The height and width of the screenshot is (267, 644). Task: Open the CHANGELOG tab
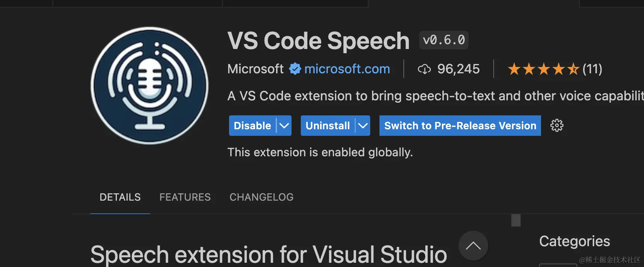pos(261,197)
